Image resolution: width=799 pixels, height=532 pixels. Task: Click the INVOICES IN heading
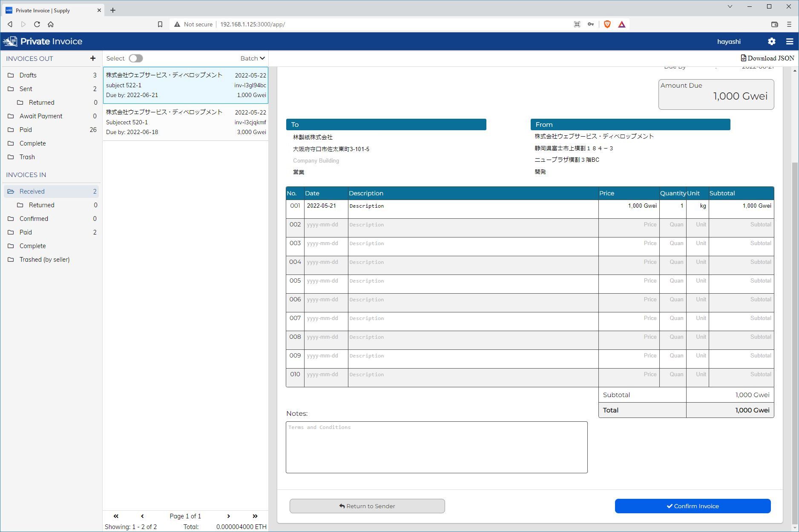(26, 175)
